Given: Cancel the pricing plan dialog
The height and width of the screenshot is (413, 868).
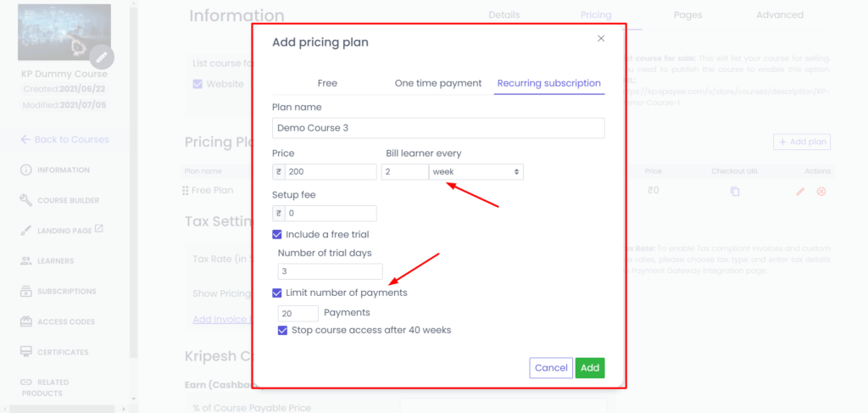Looking at the screenshot, I should click(551, 368).
